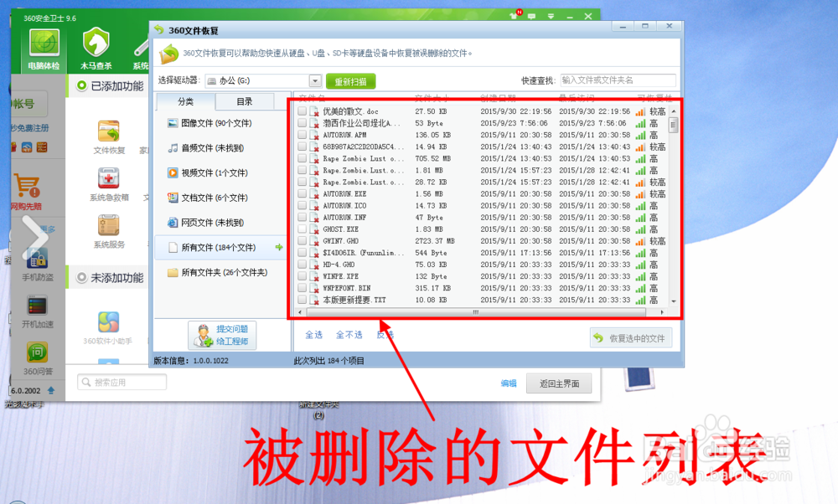This screenshot has height=504, width=838.
Task: Focus the 搜索应用 search box
Action: [122, 383]
